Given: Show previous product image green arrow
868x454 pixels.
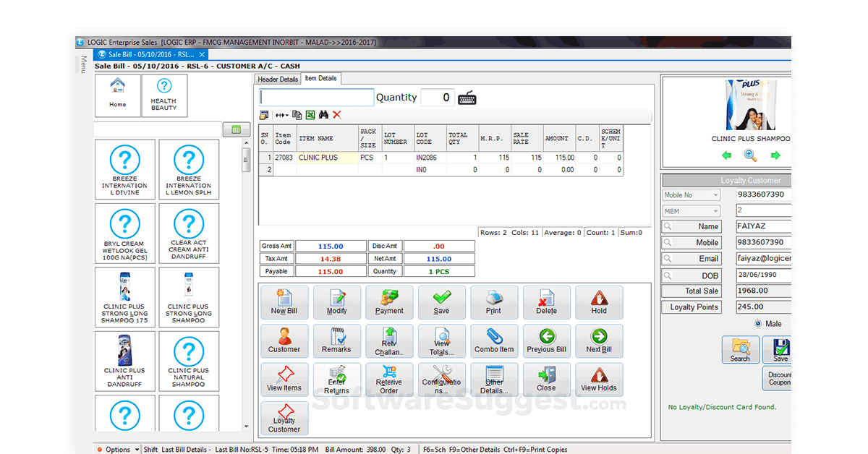Looking at the screenshot, I should click(x=726, y=155).
